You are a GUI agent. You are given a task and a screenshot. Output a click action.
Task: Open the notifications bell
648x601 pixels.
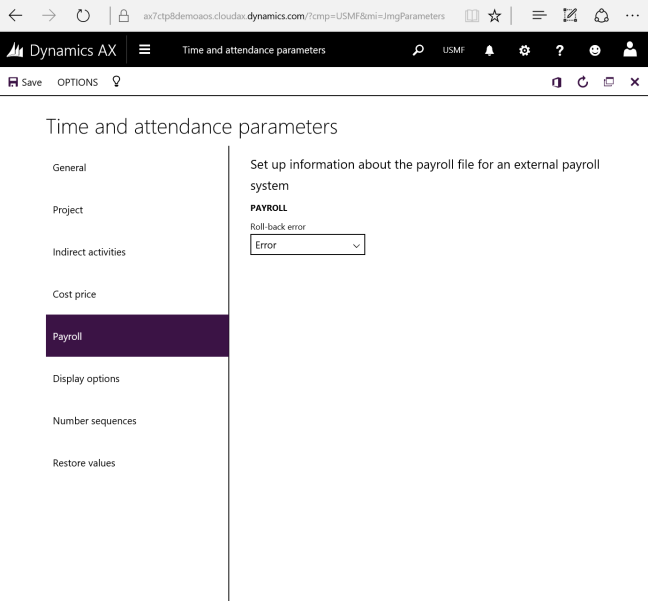pyautogui.click(x=492, y=50)
